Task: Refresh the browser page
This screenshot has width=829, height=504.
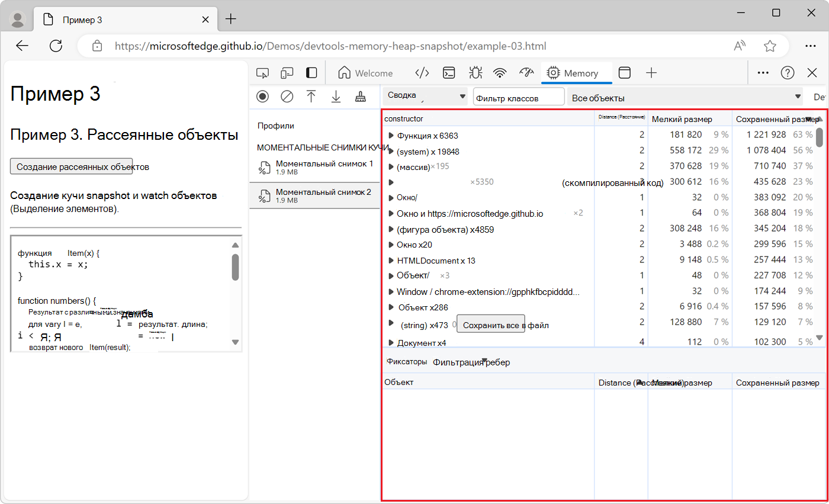Action: pos(56,46)
